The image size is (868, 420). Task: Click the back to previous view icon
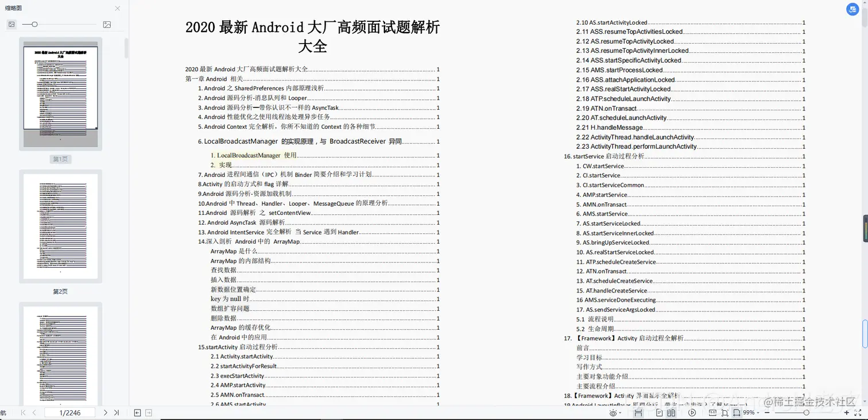tap(137, 413)
